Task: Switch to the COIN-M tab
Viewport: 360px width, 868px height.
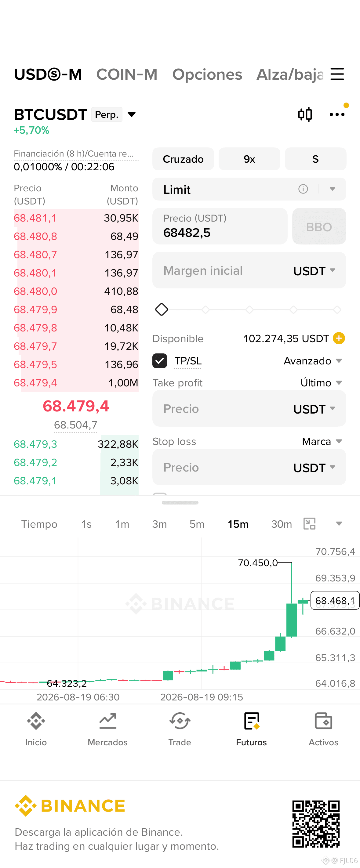Action: click(x=127, y=74)
